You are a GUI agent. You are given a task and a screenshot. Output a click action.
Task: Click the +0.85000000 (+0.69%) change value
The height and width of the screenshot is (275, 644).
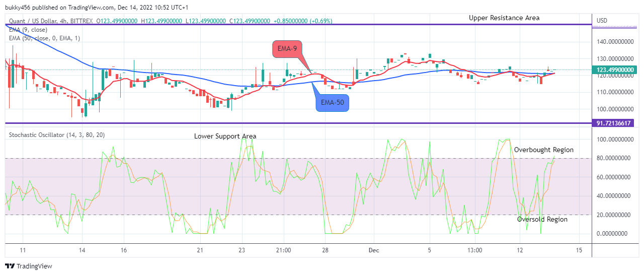tap(303, 21)
